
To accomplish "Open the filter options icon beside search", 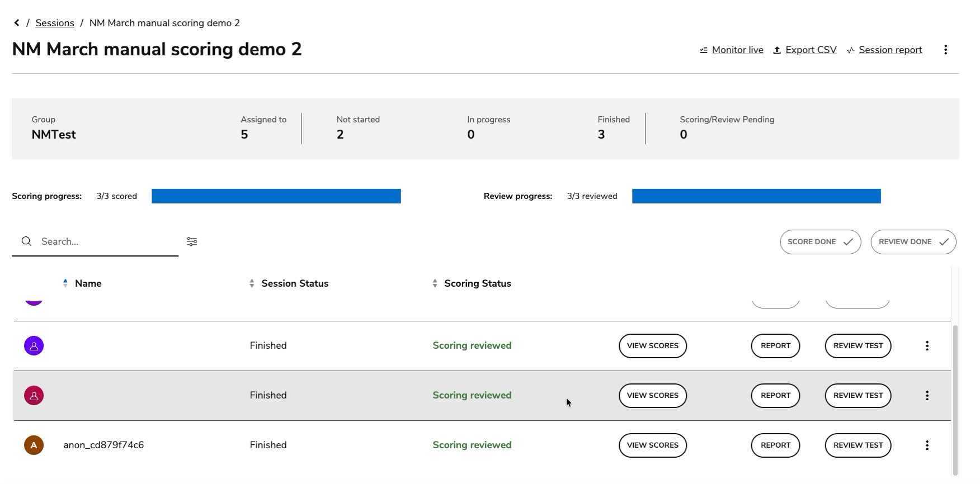I will point(192,241).
